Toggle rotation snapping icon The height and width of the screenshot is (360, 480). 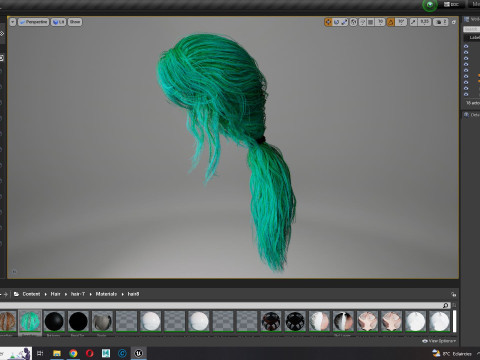(x=391, y=22)
